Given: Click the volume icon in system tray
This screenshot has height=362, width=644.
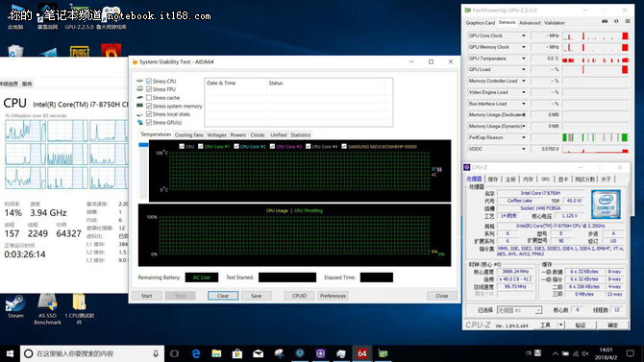Looking at the screenshot, I should click(x=585, y=353).
